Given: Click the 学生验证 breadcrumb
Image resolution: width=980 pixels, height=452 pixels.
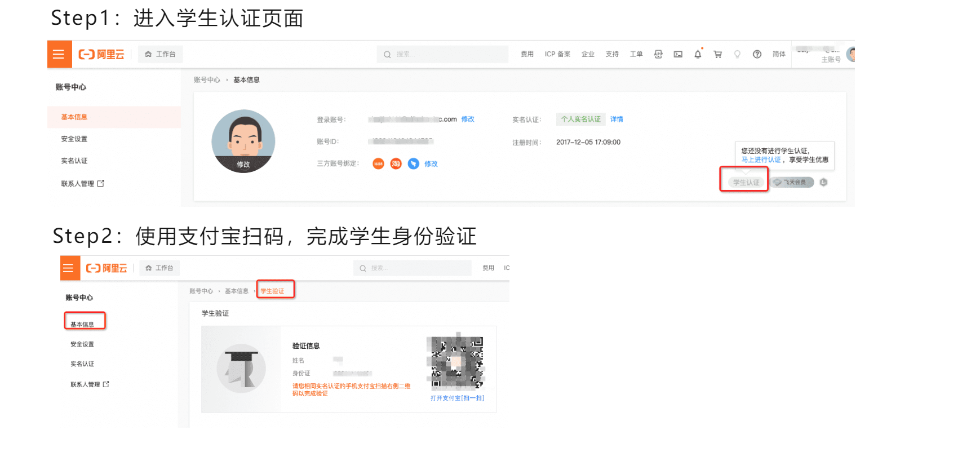Looking at the screenshot, I should (272, 291).
